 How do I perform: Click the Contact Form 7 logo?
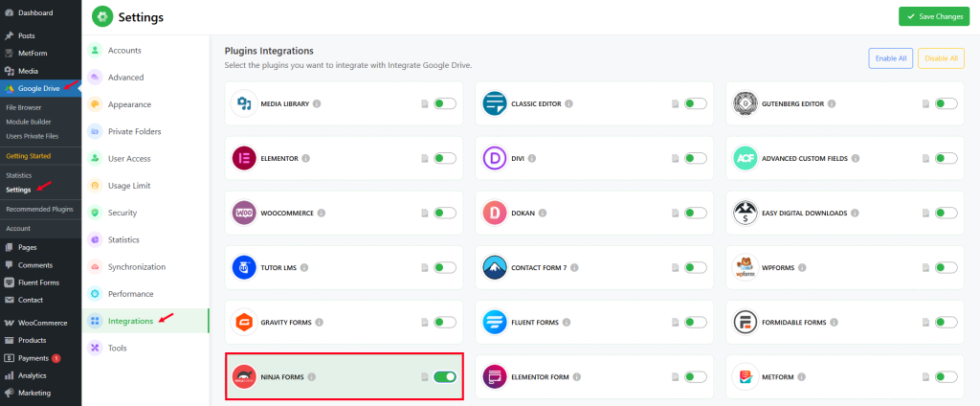click(x=495, y=267)
